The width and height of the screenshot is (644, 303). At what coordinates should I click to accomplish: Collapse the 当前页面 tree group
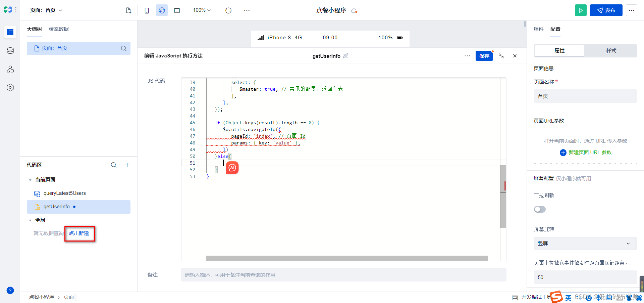point(30,180)
